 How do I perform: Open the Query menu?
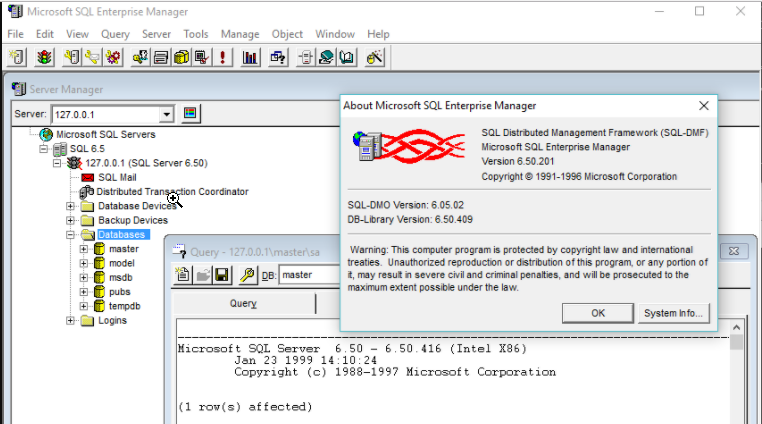click(x=115, y=34)
